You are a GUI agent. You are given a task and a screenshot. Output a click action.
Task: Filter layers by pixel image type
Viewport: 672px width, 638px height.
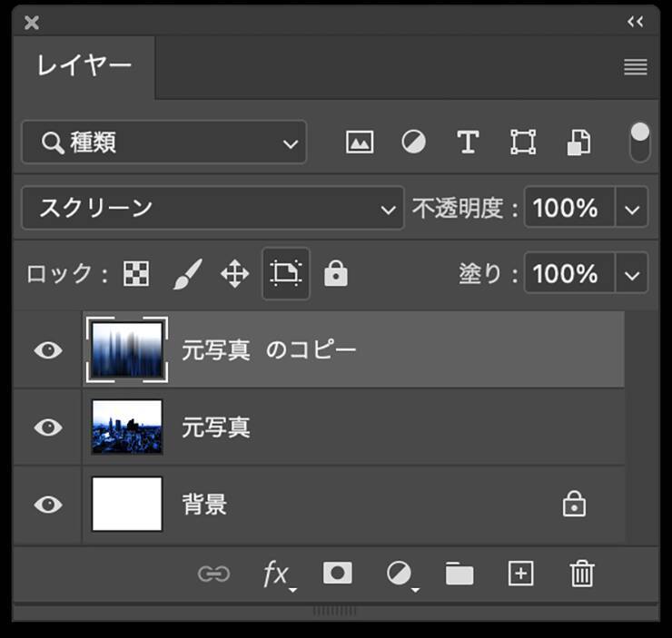[x=360, y=142]
